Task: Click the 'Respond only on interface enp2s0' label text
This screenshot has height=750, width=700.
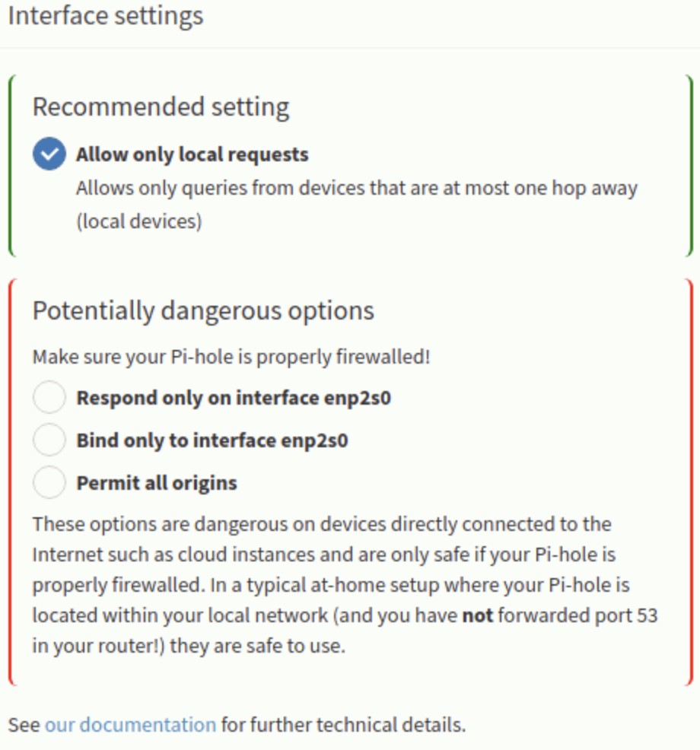Action: 234,398
